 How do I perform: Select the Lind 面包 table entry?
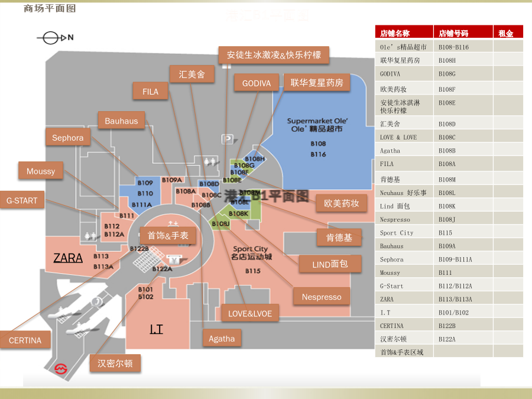(395, 206)
